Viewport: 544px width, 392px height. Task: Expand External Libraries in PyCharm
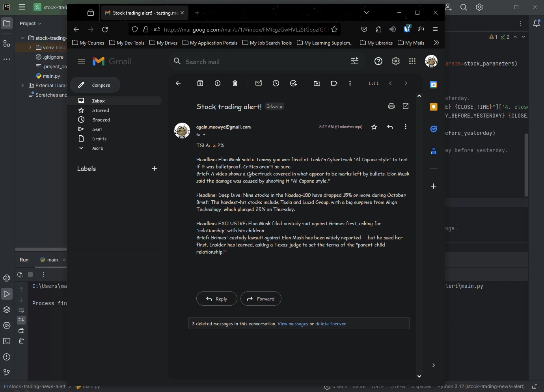click(x=22, y=85)
